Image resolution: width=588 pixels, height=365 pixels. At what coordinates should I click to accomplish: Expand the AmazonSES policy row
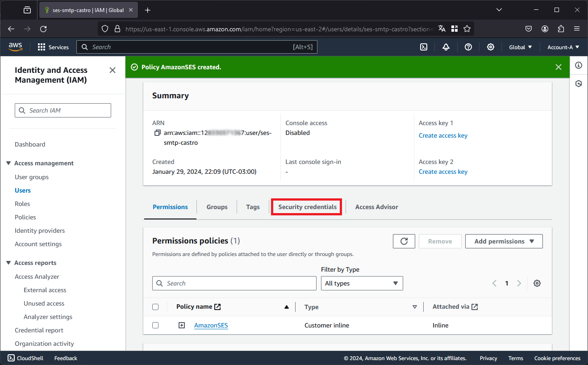(x=182, y=325)
